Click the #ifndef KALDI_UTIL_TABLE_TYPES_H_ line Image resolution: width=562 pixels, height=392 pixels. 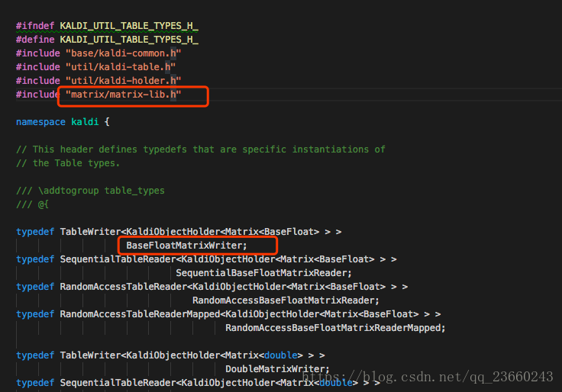(x=107, y=26)
